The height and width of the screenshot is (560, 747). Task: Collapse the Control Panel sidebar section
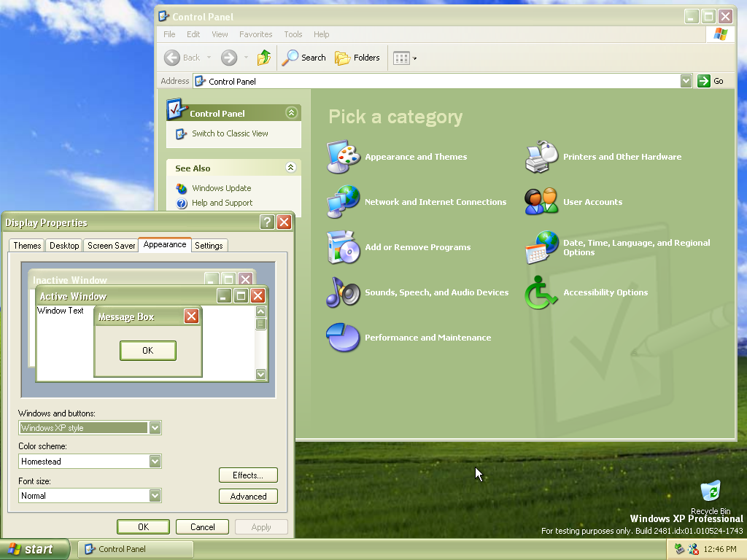[291, 113]
